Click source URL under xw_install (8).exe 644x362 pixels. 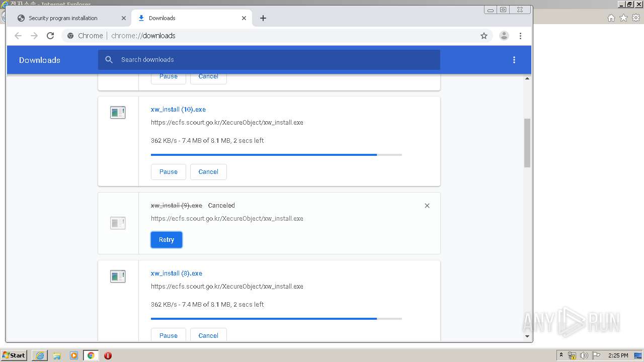coord(227,287)
